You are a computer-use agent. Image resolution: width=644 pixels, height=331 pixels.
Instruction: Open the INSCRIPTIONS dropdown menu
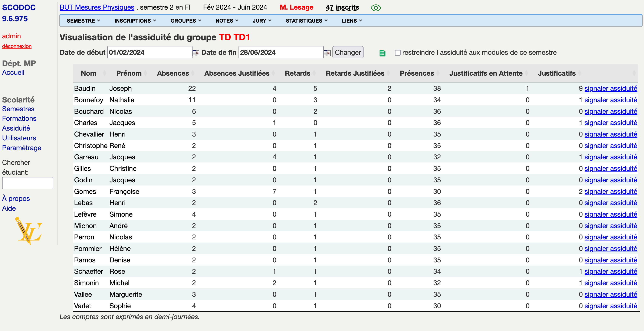click(x=135, y=21)
